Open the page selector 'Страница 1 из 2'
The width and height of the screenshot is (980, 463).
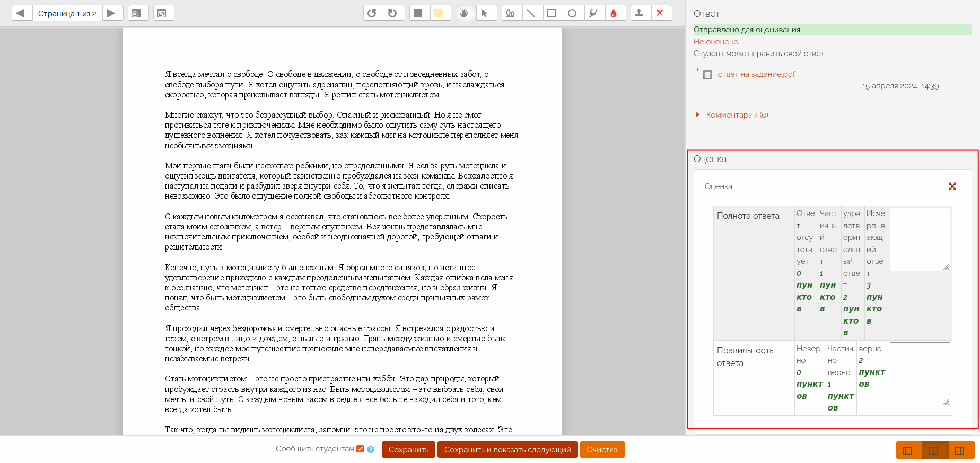point(67,13)
